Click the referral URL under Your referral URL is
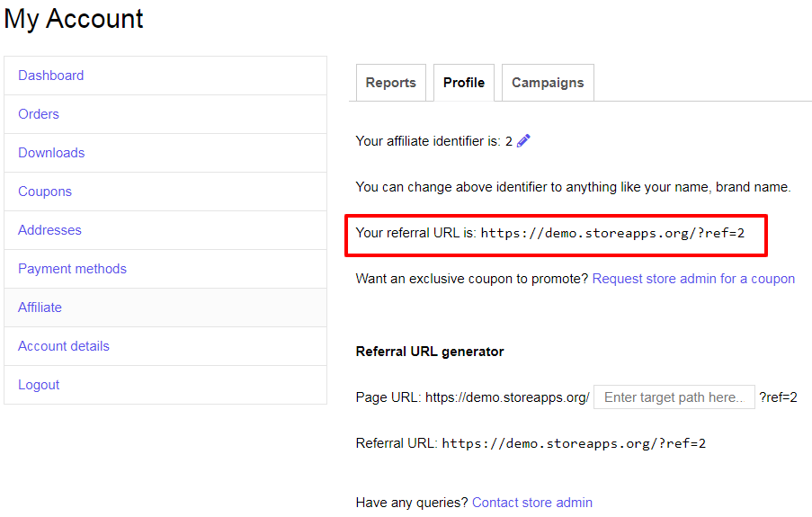The width and height of the screenshot is (812, 517). 612,234
